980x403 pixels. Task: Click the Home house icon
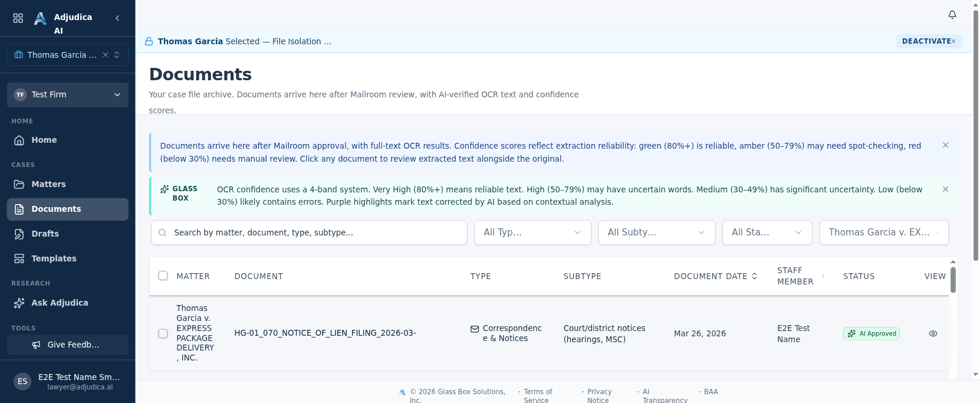(19, 140)
